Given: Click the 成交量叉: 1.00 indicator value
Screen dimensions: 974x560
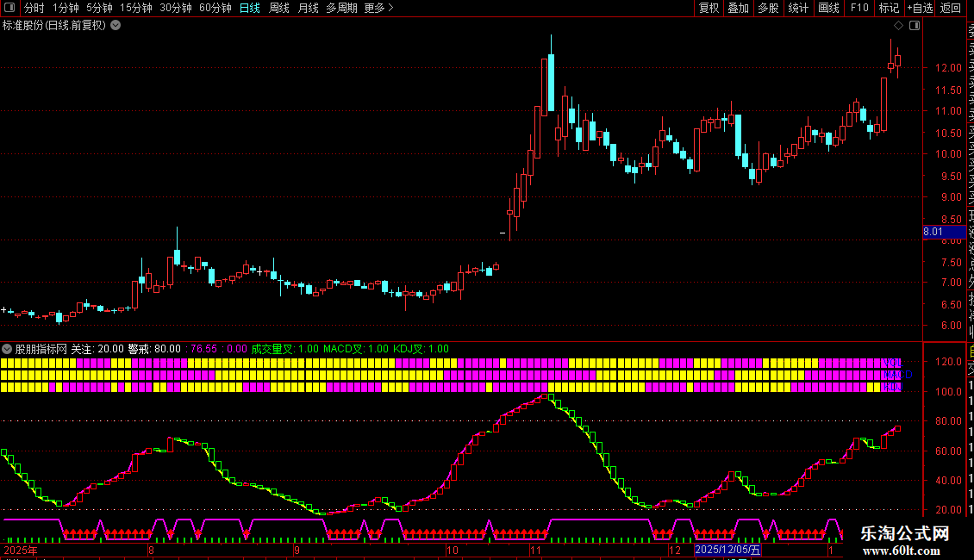Looking at the screenshot, I should click(284, 349).
